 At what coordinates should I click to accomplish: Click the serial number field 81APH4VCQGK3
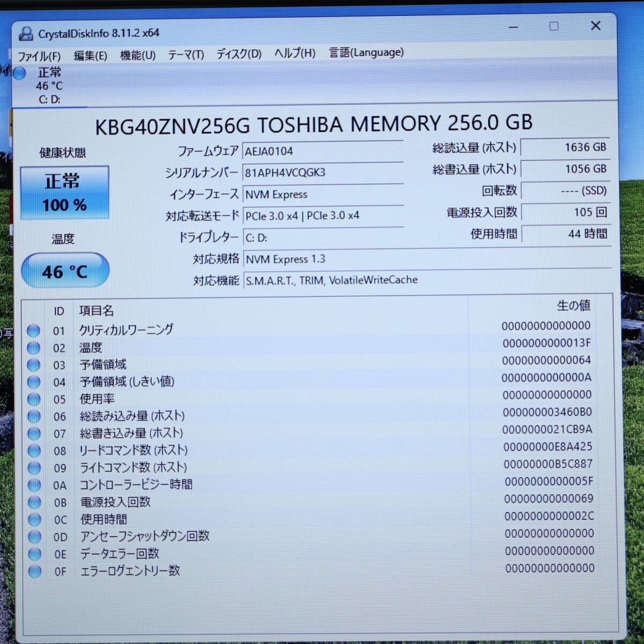323,172
